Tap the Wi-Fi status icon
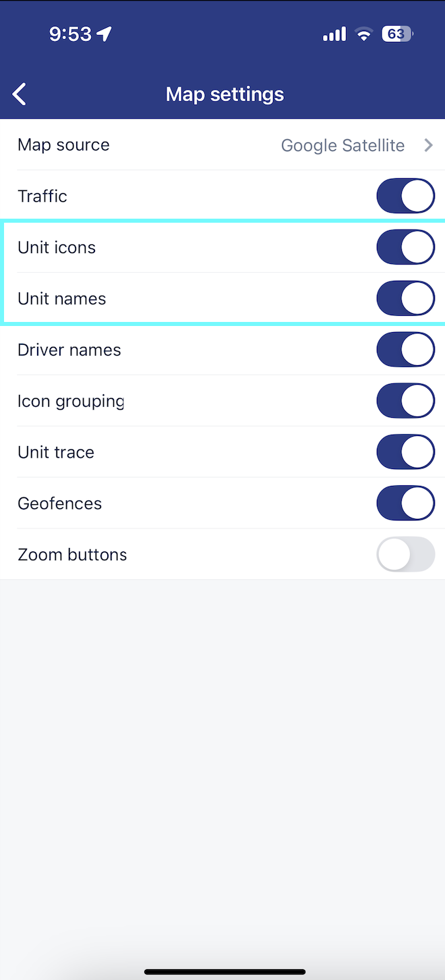 [364, 34]
